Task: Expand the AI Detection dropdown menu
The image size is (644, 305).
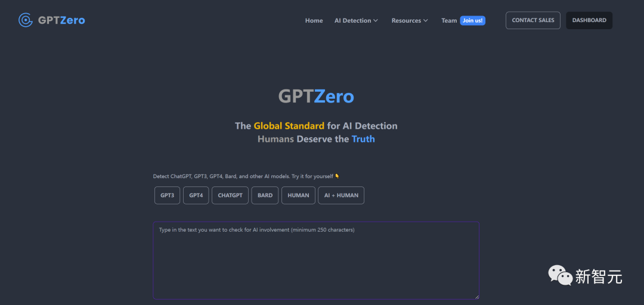Action: click(356, 20)
